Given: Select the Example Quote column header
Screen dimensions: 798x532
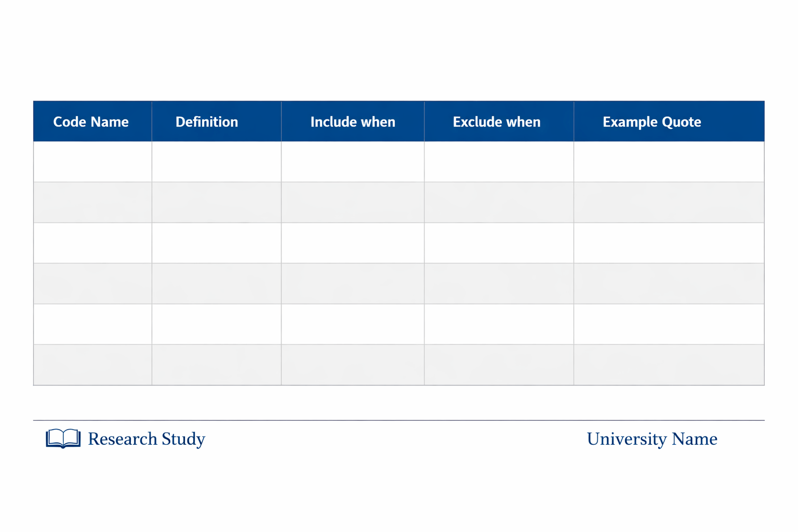Looking at the screenshot, I should [x=669, y=122].
